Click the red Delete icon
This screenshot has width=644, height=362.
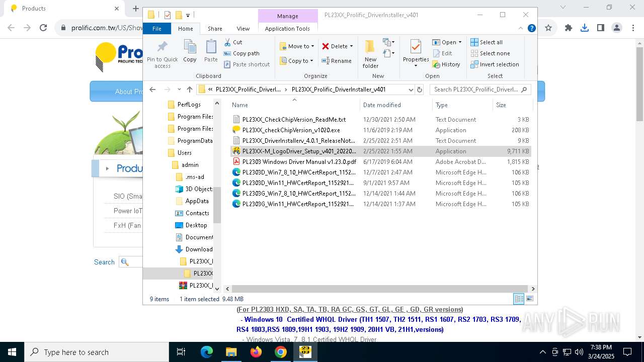[326, 46]
